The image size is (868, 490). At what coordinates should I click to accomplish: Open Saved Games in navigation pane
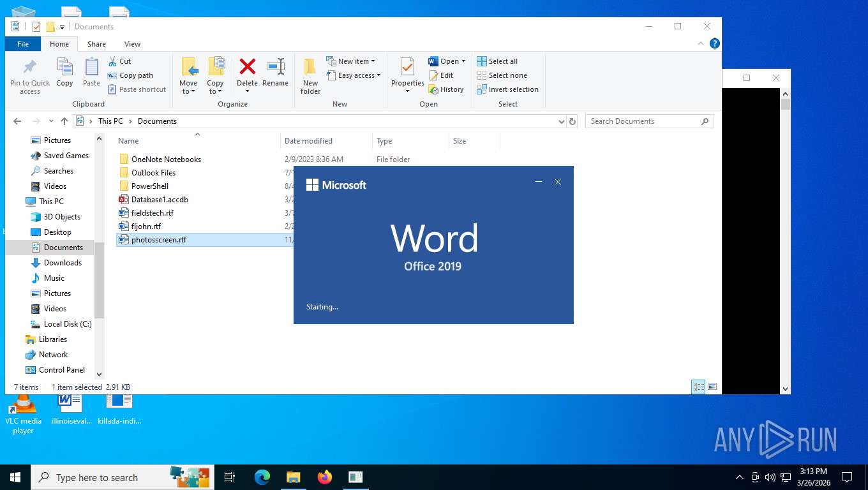coord(66,156)
